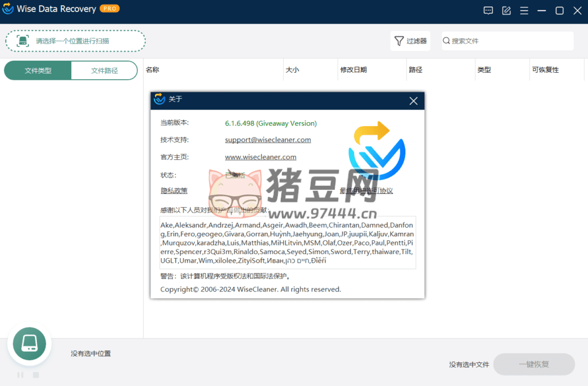Sort by the 可恢复性 column header

pyautogui.click(x=545, y=70)
